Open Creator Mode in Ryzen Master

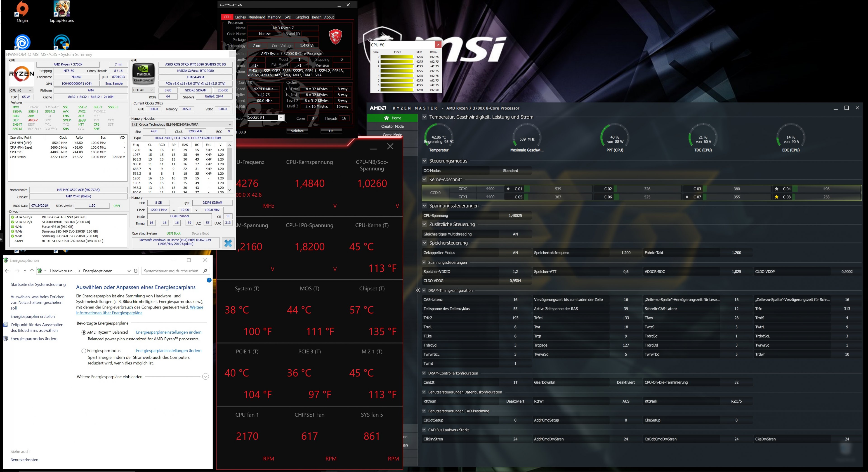point(392,127)
